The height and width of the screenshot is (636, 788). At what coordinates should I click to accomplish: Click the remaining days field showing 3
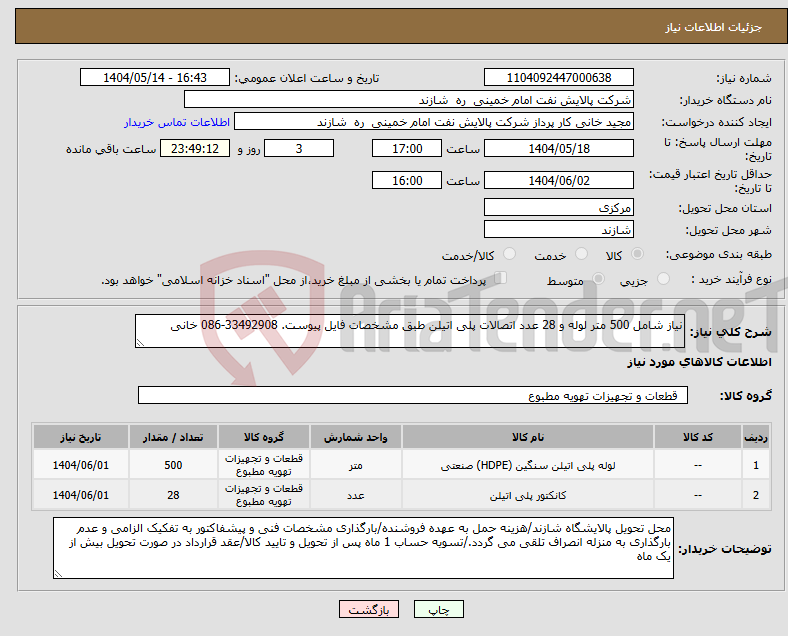pos(299,148)
